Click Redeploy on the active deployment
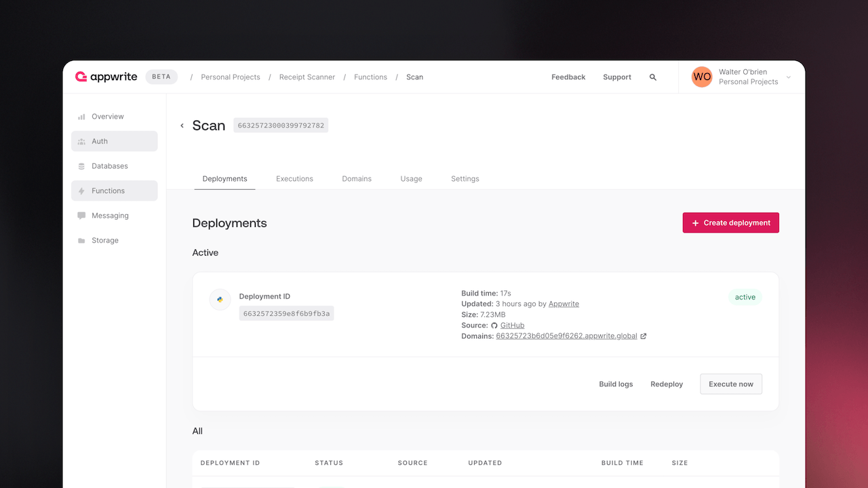868x488 pixels. (667, 384)
